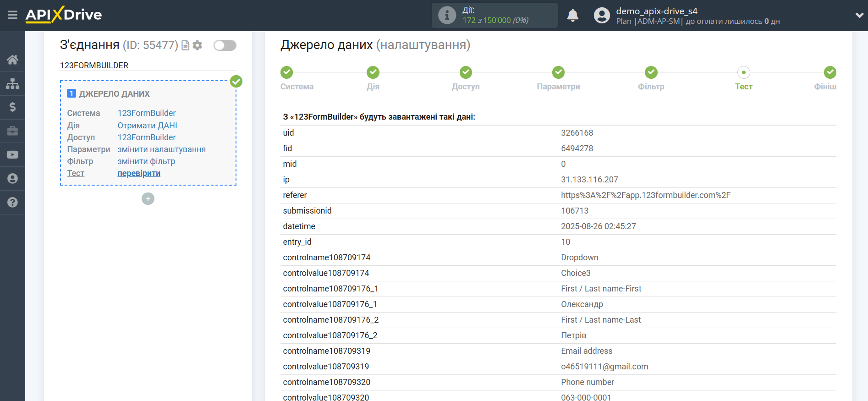Image resolution: width=868 pixels, height=401 pixels.
Task: Click the ДЖЕРЕЛО ДАНИХ block header
Action: coord(115,94)
